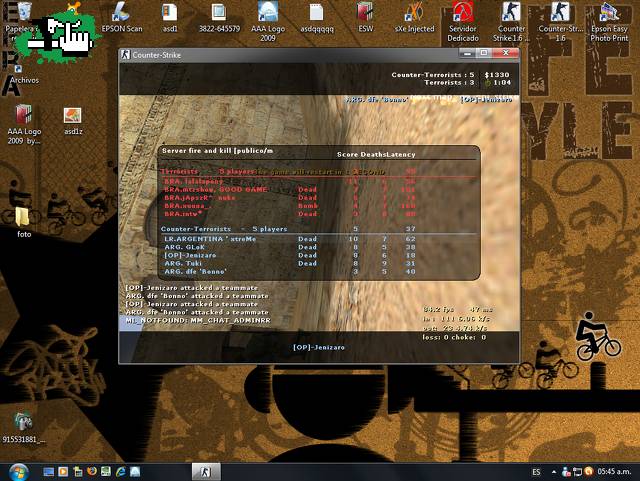Click the 'BRA.mtzshow, GOOD GAME' scoreboard row
640x481 pixels.
pos(290,189)
